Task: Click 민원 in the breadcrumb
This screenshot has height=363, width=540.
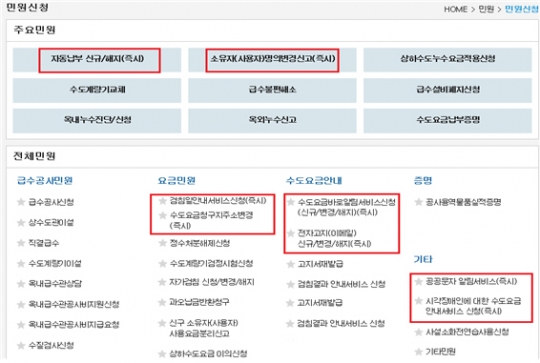Action: [x=486, y=9]
